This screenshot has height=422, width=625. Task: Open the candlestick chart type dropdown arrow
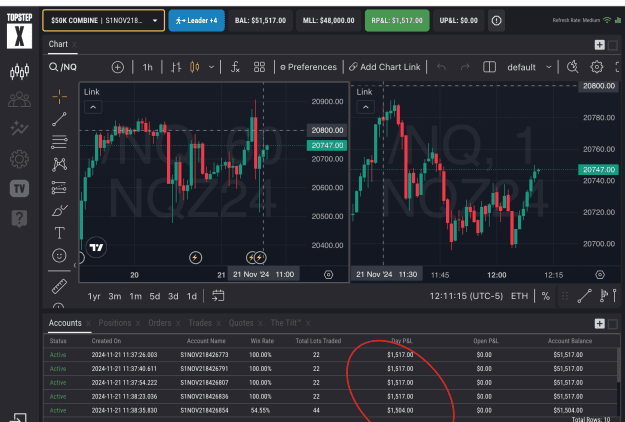pyautogui.click(x=211, y=67)
